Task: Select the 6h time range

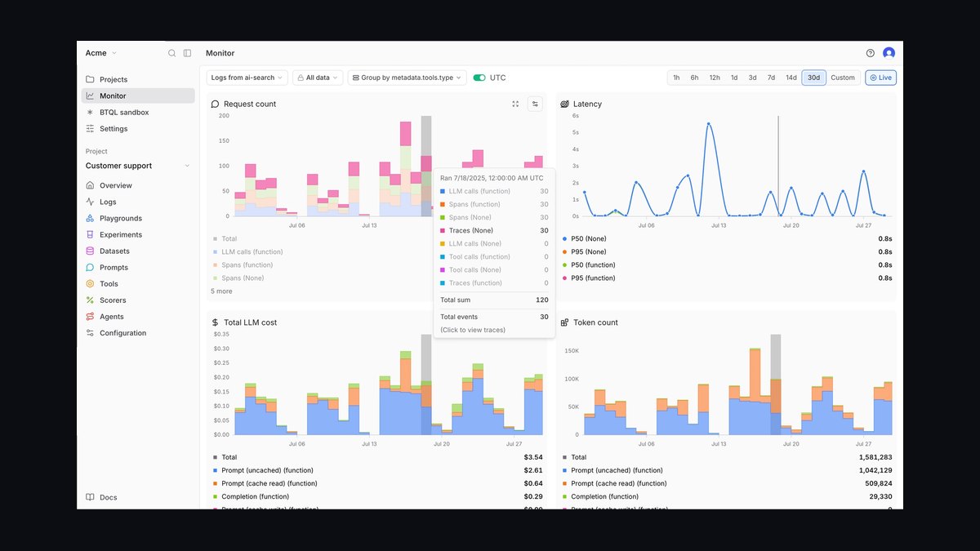Action: 694,78
